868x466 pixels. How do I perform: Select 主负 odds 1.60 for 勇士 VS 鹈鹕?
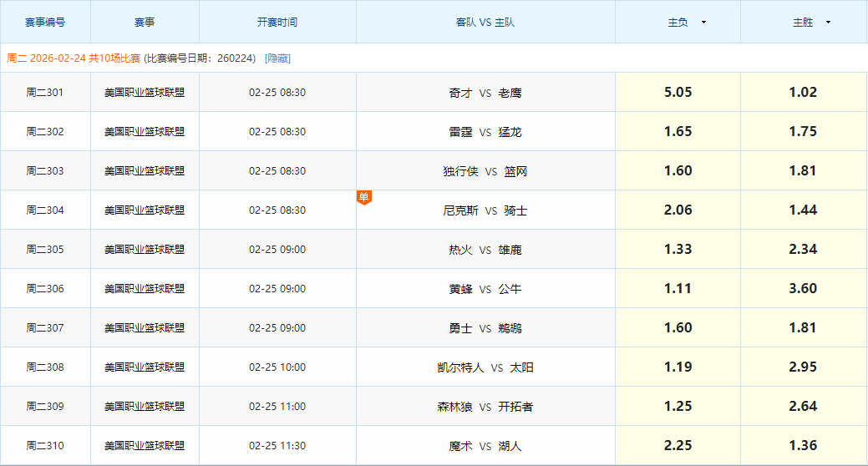[678, 327]
